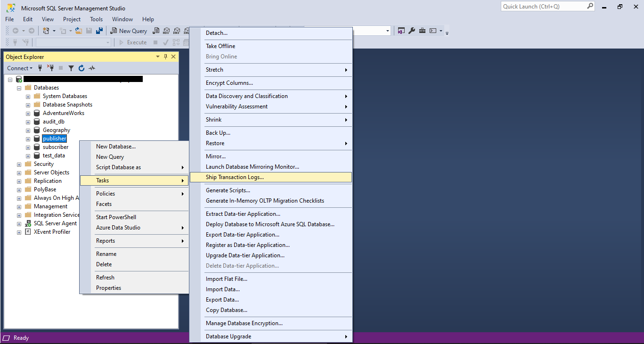
Task: Close the Object Explorer panel
Action: 173,57
